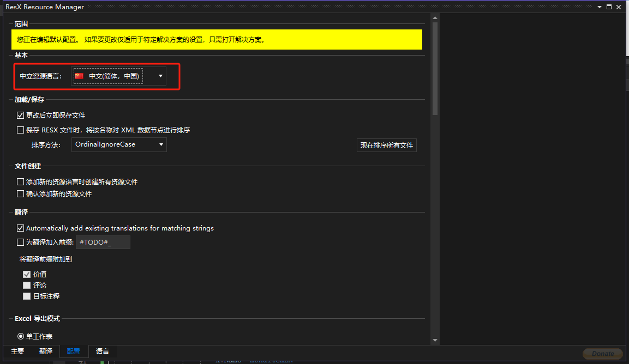
Task: Click the scrollbar down arrow
Action: 435,341
